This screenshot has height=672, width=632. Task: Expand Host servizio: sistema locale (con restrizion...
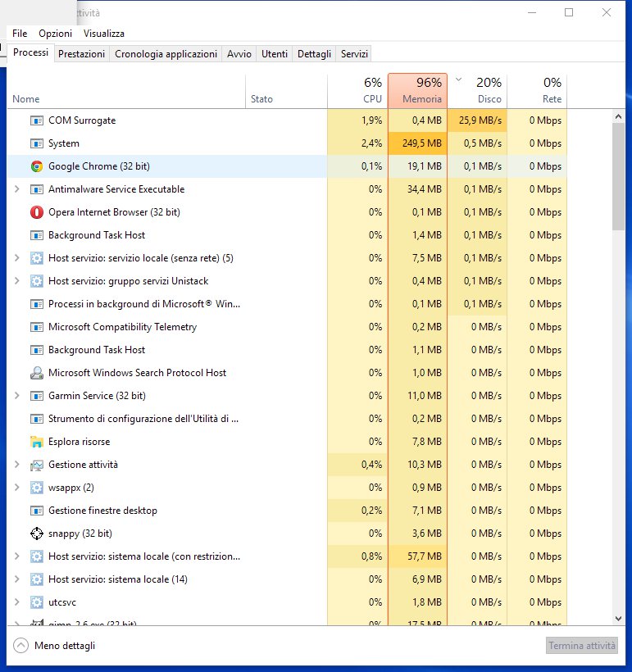pos(16,556)
